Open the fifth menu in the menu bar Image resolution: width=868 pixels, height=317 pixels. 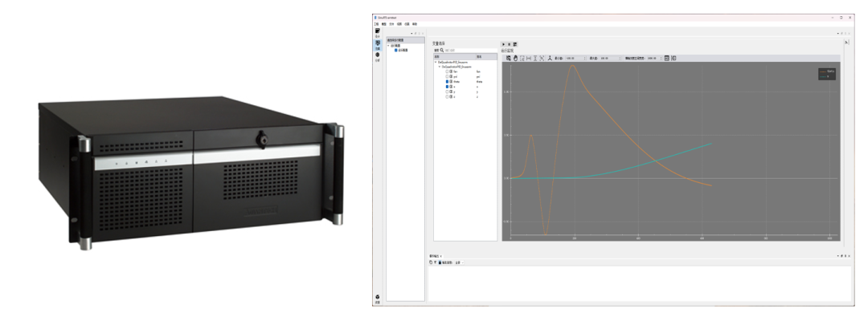pos(407,24)
